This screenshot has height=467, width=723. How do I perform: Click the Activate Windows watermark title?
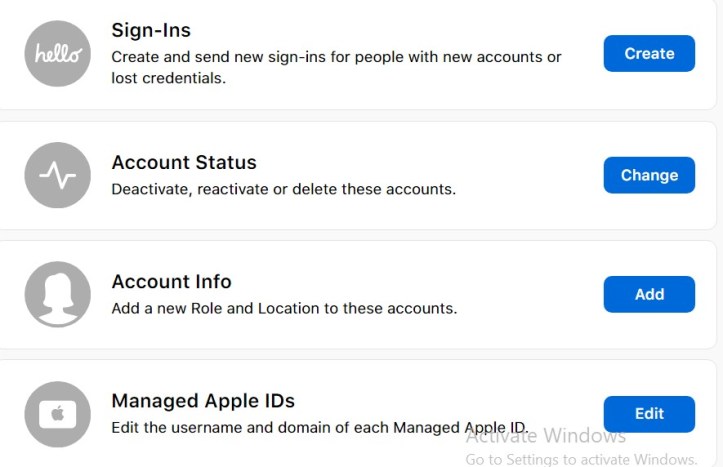[x=546, y=436]
